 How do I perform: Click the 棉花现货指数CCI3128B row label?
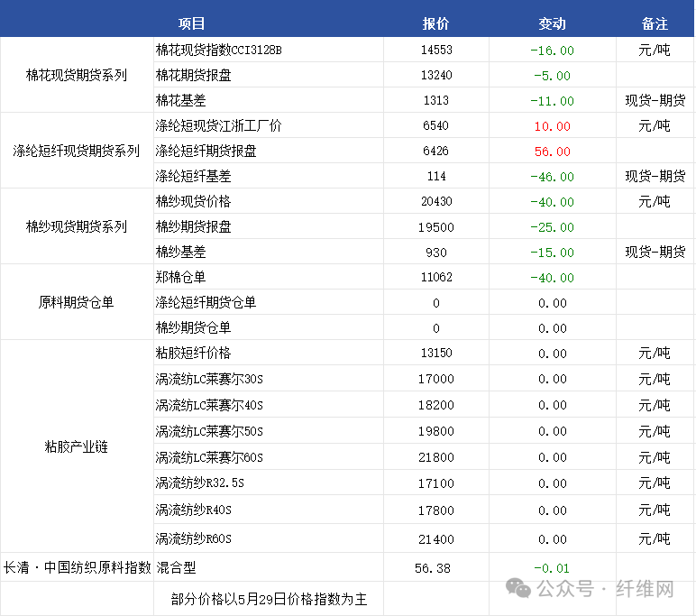219,50
